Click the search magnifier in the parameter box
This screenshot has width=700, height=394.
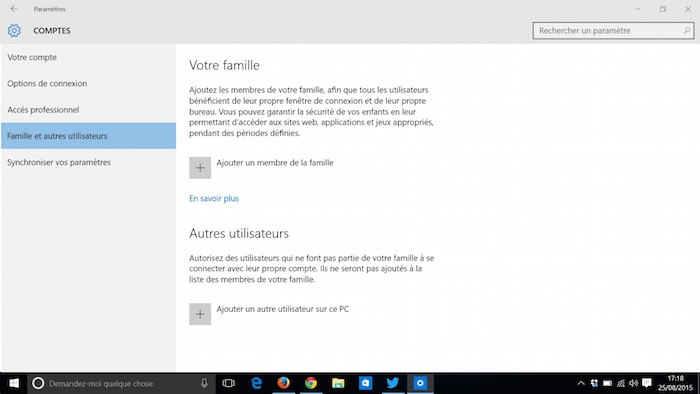(x=687, y=31)
